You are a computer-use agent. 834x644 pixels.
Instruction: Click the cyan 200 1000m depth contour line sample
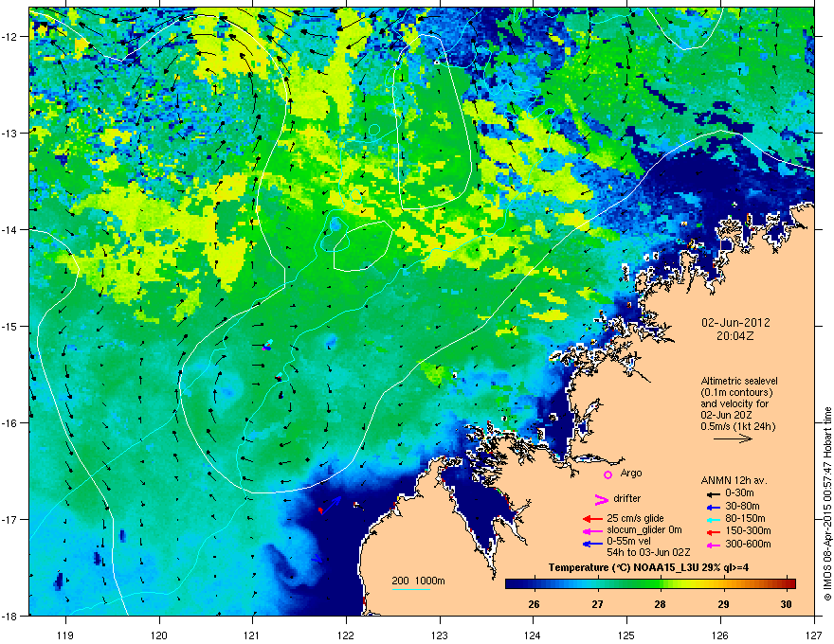(410, 589)
